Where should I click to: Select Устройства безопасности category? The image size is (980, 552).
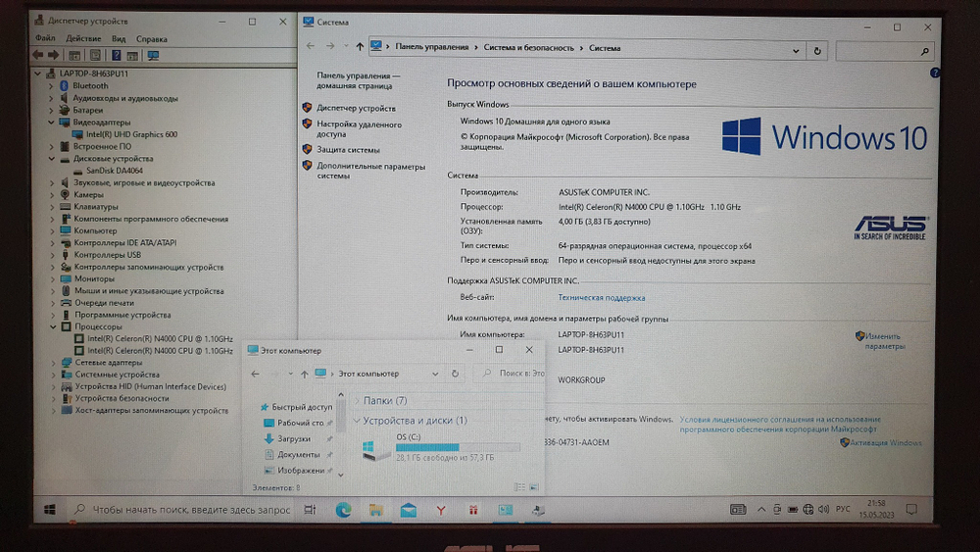click(122, 398)
